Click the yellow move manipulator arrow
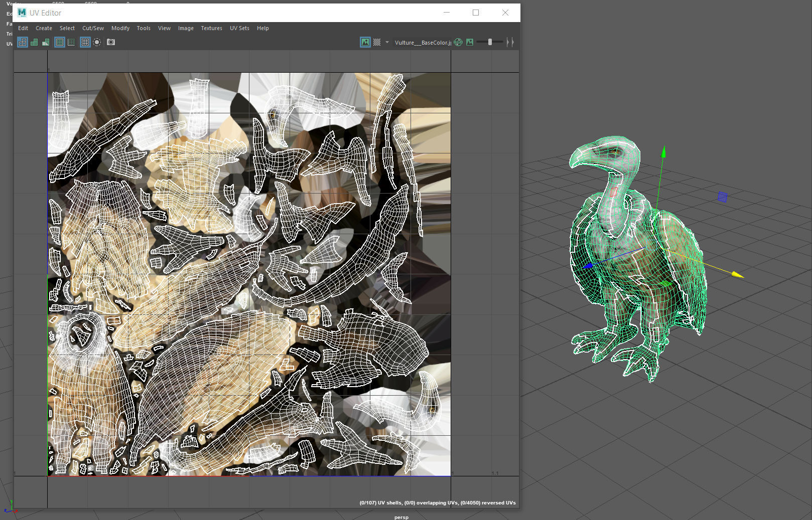Image resolution: width=812 pixels, height=520 pixels. (x=737, y=274)
